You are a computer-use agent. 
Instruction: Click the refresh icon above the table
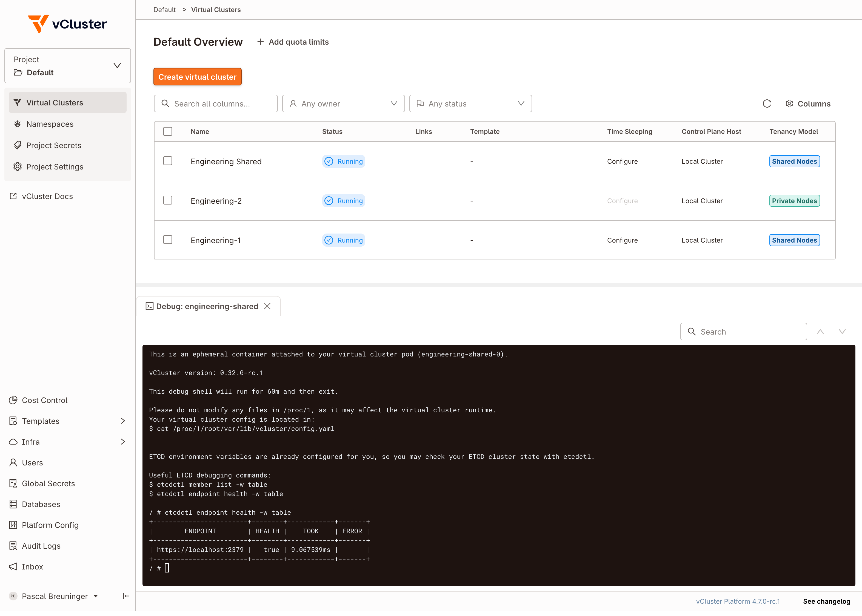tap(766, 104)
